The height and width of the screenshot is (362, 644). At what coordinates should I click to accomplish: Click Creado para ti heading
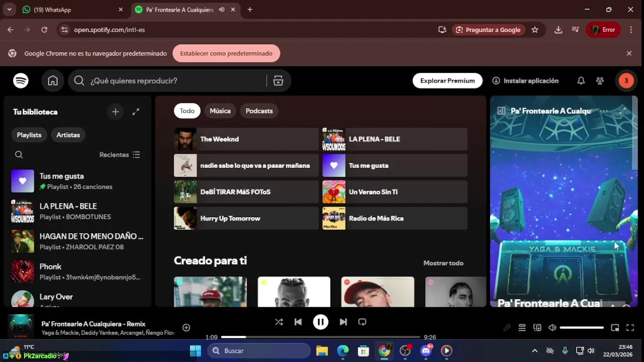[x=210, y=260]
